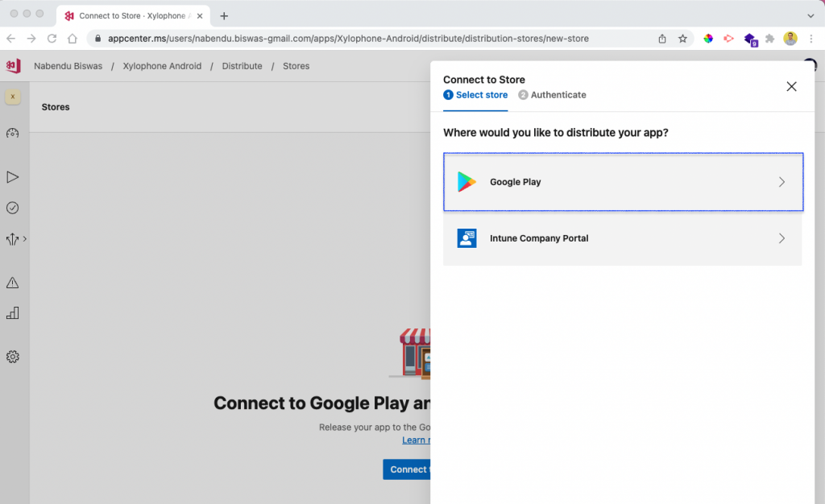This screenshot has height=504, width=825.
Task: Open the Diagnostics warning icon in sidebar
Action: 13,283
